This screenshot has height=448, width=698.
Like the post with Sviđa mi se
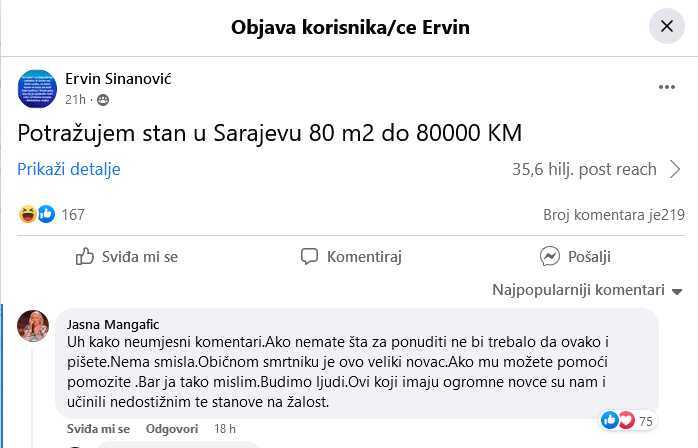127,257
